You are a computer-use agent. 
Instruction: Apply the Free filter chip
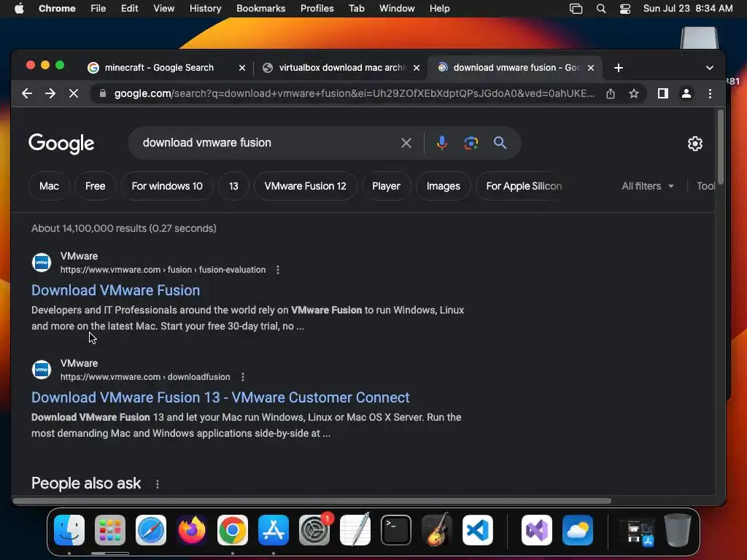pyautogui.click(x=96, y=186)
